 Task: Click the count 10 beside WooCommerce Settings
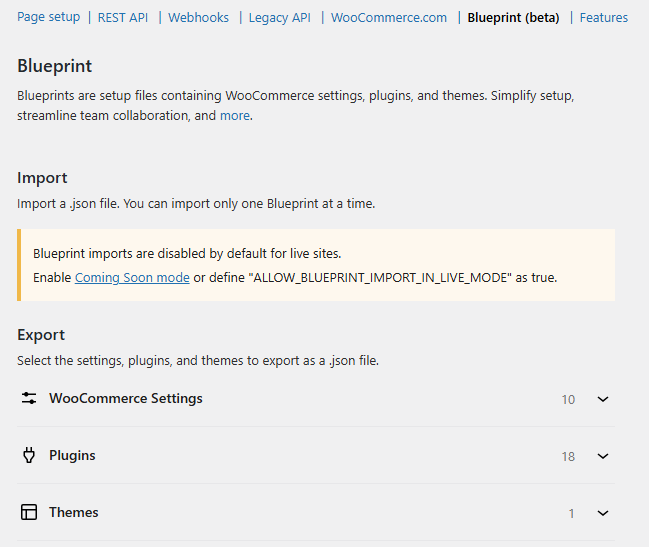(568, 399)
